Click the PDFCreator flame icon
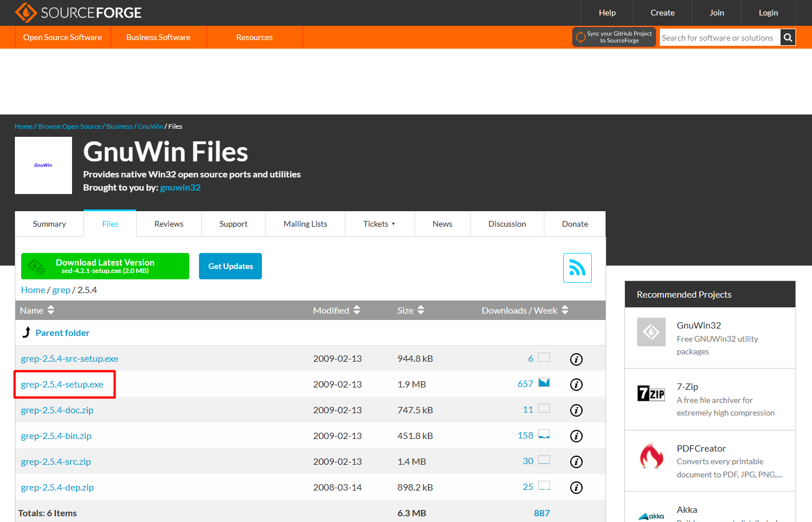The image size is (812, 522). click(x=651, y=456)
